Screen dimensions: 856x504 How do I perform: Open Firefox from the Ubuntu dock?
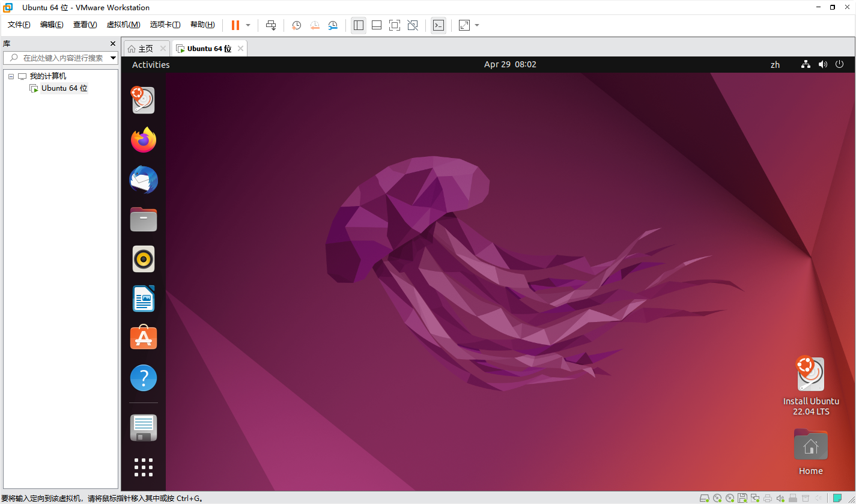[x=144, y=140]
